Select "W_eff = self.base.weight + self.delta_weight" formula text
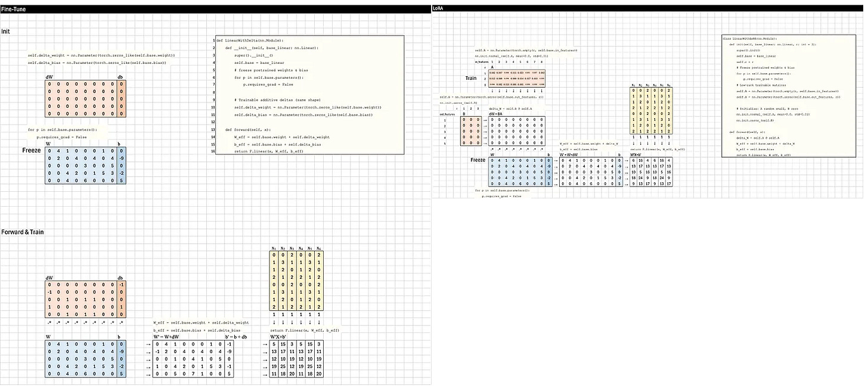868x392 pixels. click(201, 322)
